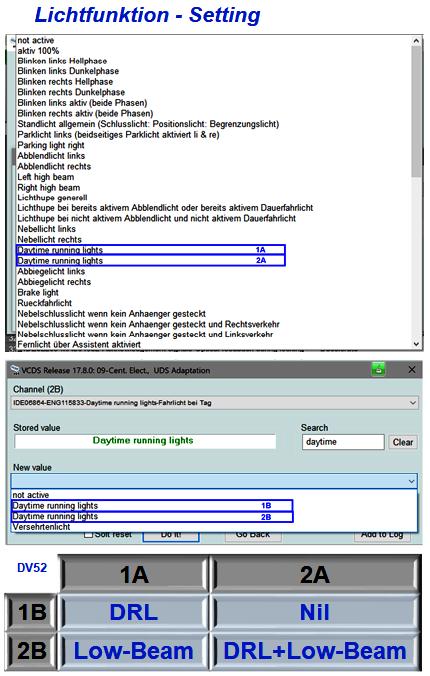Viewport: 430px width, 676px height.
Task: Toggle the Soft reset checkbox
Action: click(x=88, y=534)
